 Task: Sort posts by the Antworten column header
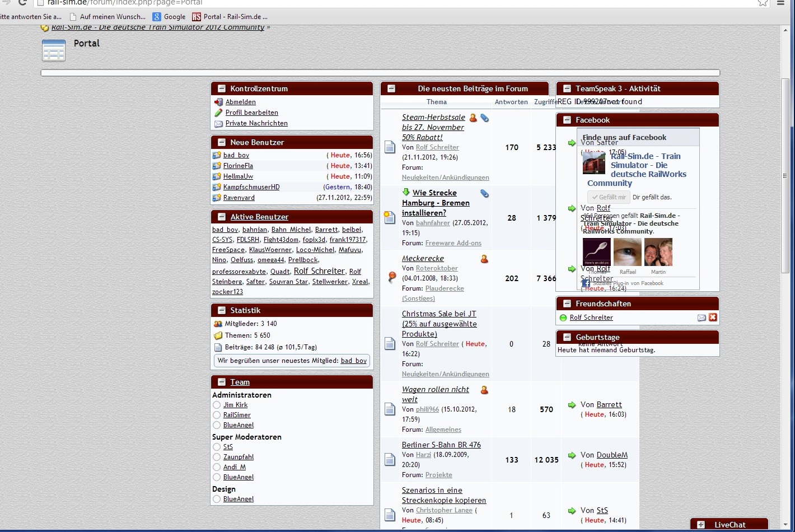coord(511,102)
